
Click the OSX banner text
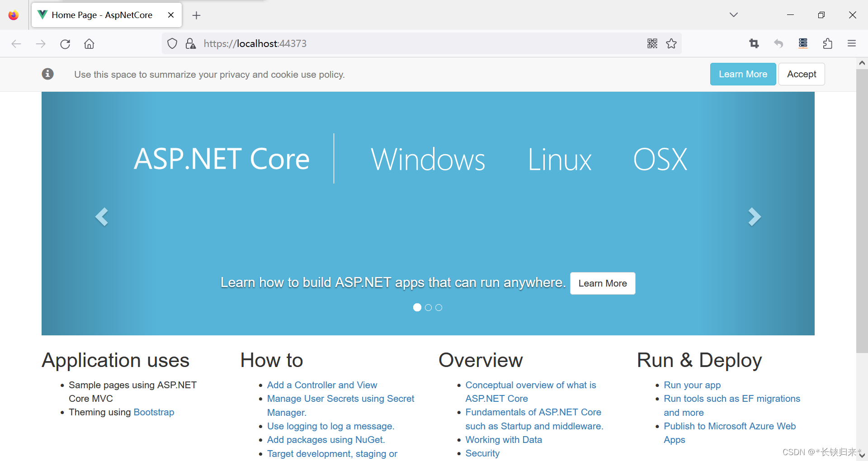(660, 160)
